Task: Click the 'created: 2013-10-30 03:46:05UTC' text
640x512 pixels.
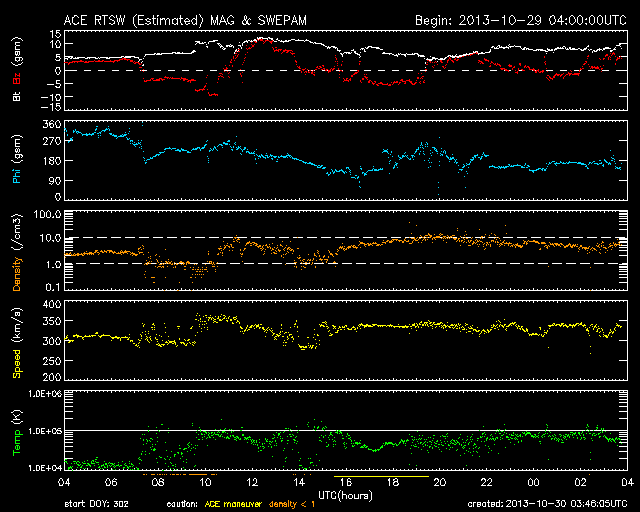Action: point(547,504)
